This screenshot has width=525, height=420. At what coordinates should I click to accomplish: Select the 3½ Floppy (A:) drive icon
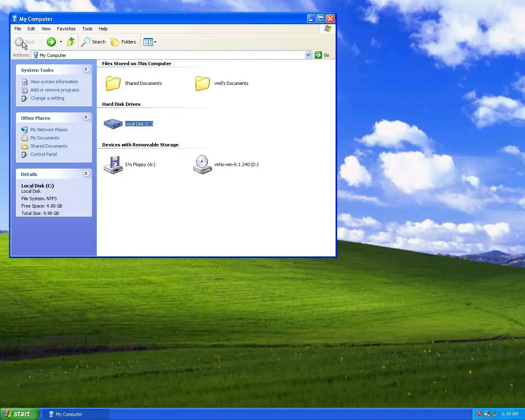point(113,164)
